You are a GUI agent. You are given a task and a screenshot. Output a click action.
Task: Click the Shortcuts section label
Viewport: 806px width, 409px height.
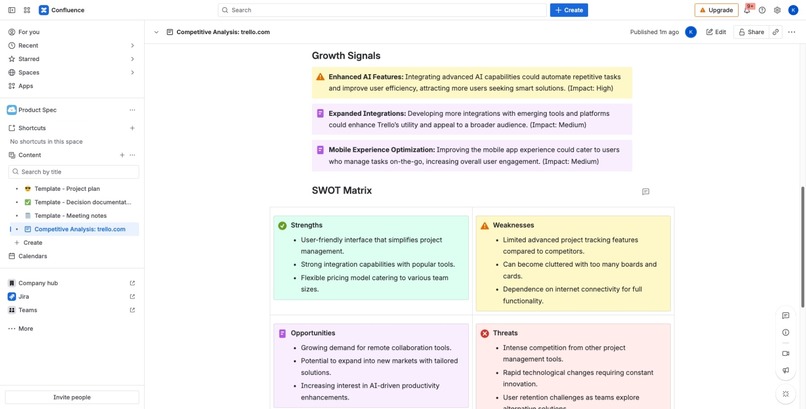point(32,128)
